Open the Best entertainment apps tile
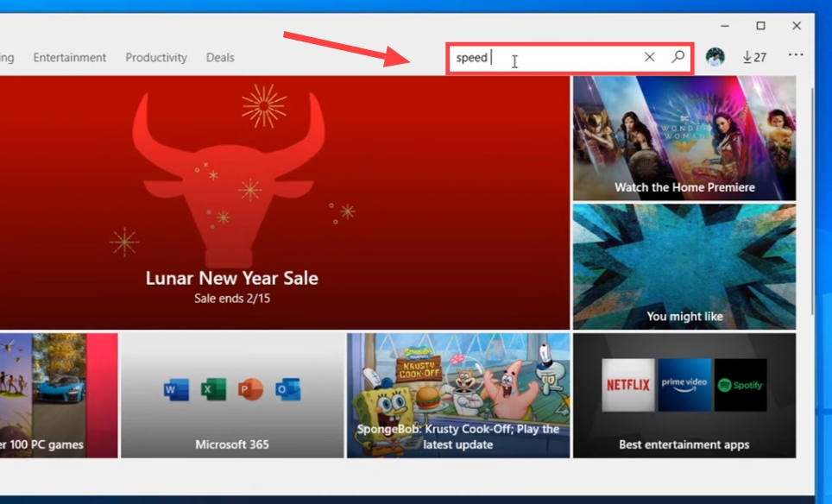Image resolution: width=832 pixels, height=504 pixels. click(x=684, y=396)
